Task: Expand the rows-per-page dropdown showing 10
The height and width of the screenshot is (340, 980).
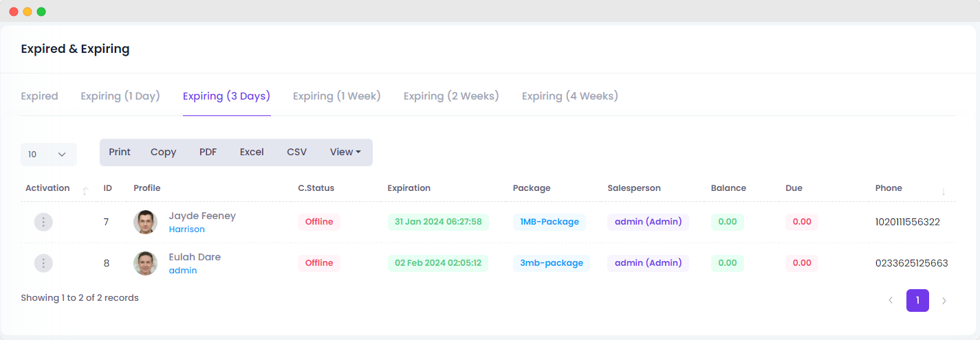Action: pyautogui.click(x=49, y=155)
